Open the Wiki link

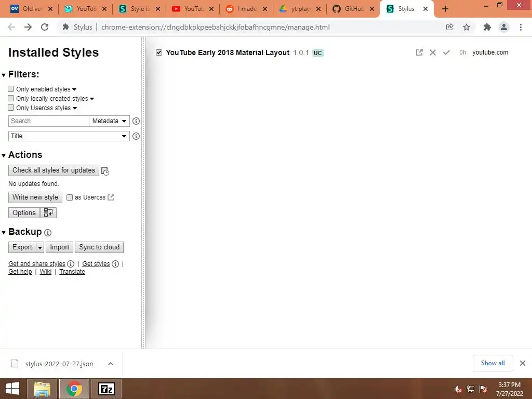pyautogui.click(x=46, y=271)
